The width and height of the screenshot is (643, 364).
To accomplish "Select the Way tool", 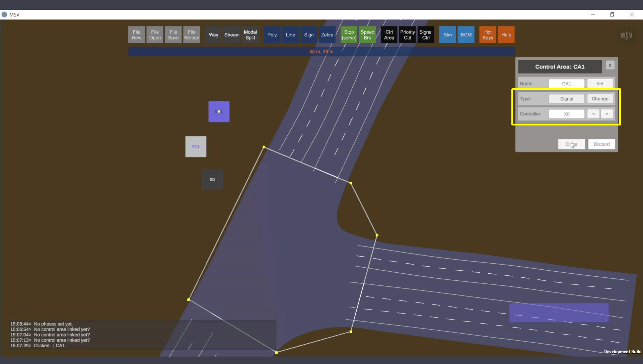I will click(213, 35).
